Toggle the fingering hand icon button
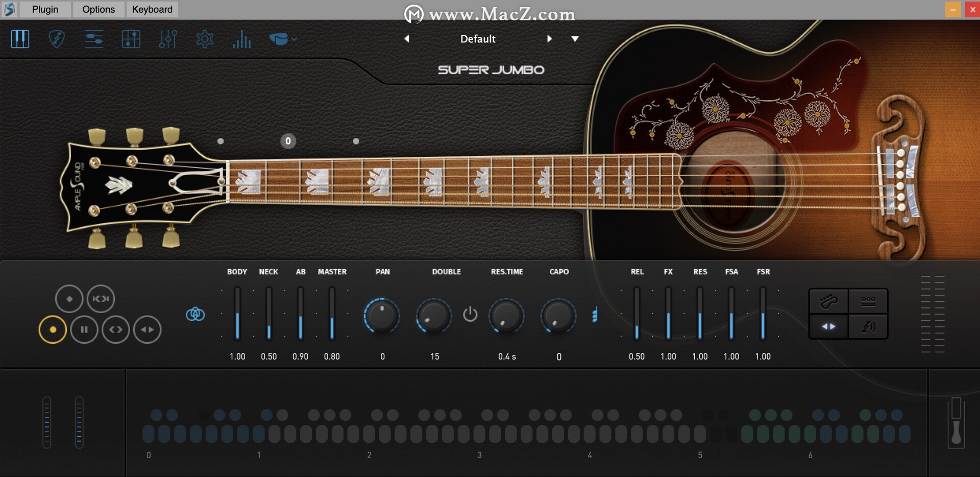The width and height of the screenshot is (980, 477). pos(828,301)
